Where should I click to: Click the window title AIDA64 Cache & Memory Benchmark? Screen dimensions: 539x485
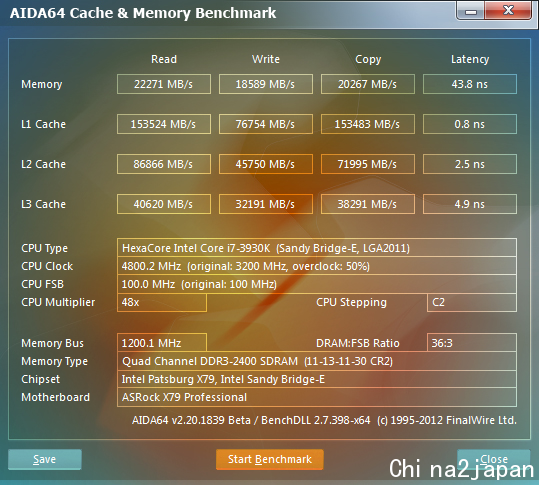click(143, 13)
